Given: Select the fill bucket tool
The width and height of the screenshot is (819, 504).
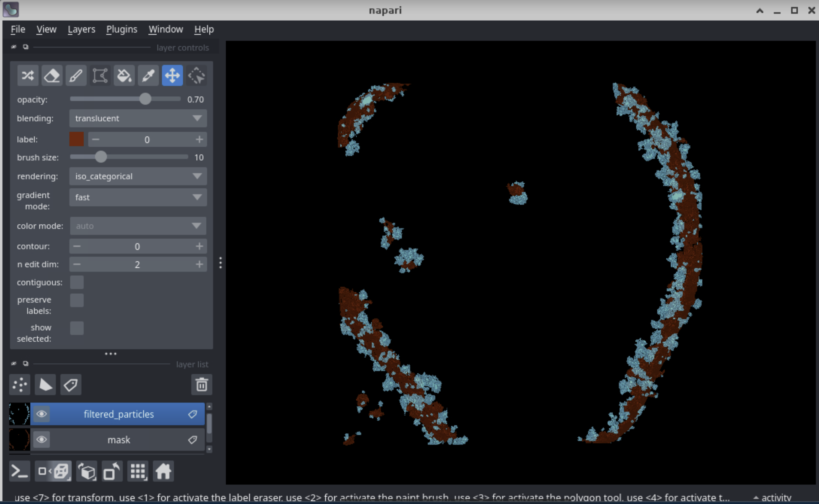Looking at the screenshot, I should coord(124,75).
